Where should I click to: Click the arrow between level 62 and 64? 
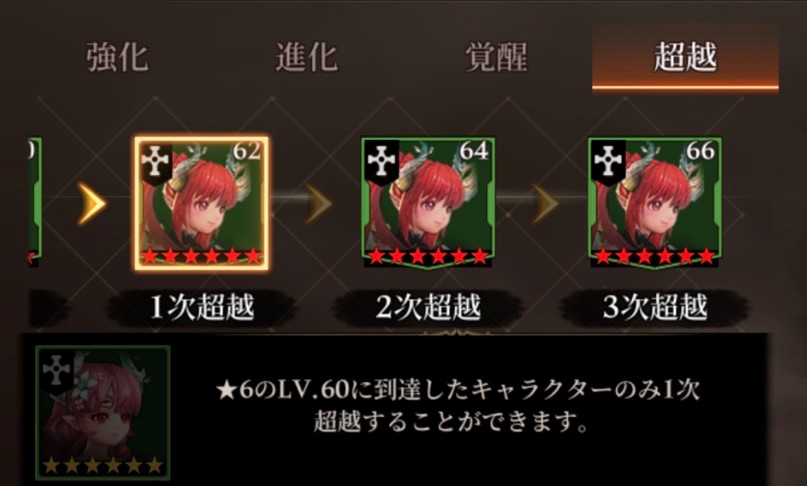coord(319,203)
